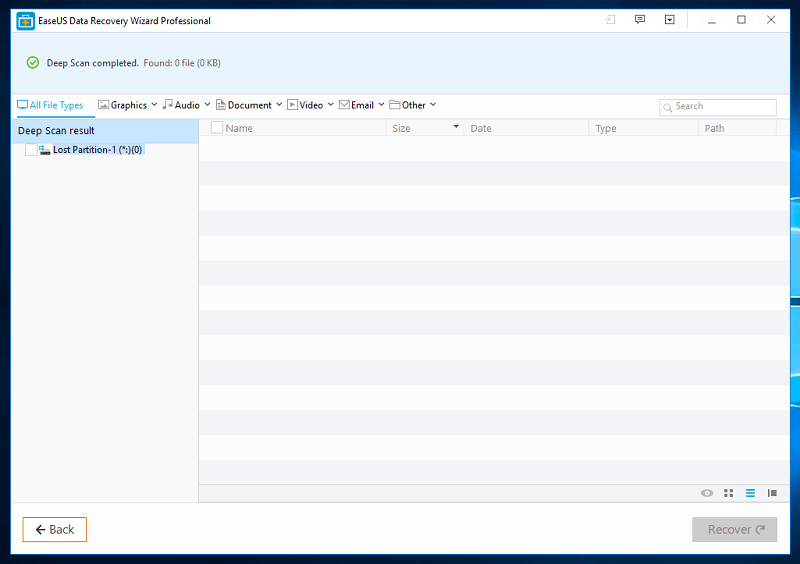Expand the Audio dropdown arrow
800x564 pixels.
point(207,105)
